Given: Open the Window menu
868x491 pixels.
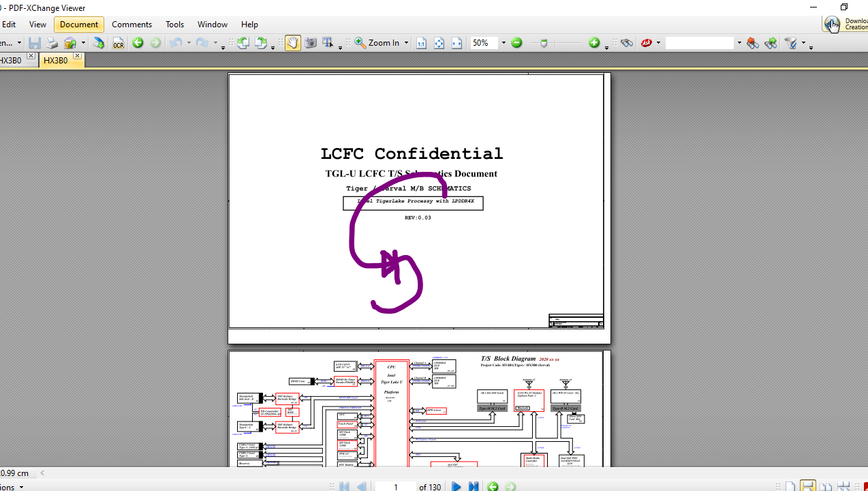Looking at the screenshot, I should (213, 24).
